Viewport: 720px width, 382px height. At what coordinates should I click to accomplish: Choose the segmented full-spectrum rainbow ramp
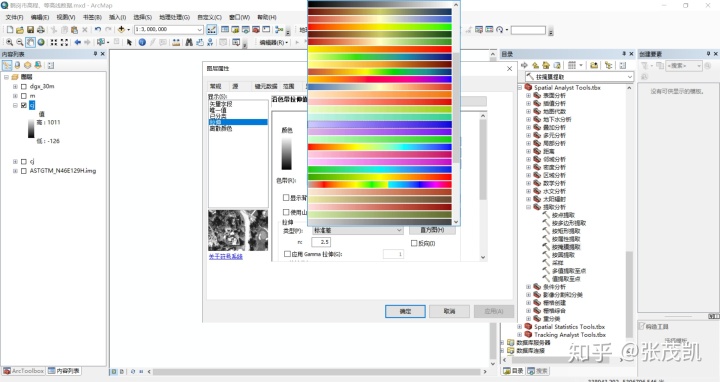coord(380,184)
